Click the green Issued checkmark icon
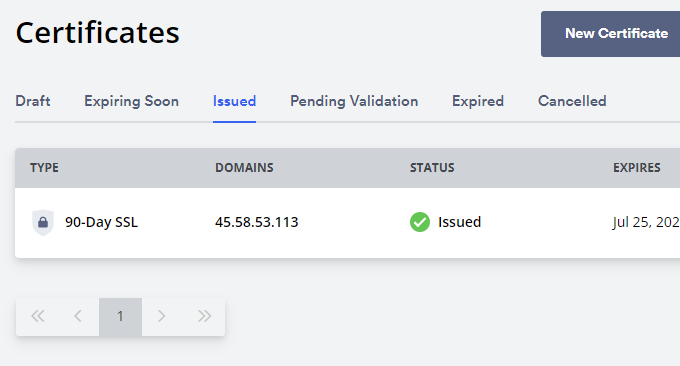The height and width of the screenshot is (366, 680). (420, 222)
